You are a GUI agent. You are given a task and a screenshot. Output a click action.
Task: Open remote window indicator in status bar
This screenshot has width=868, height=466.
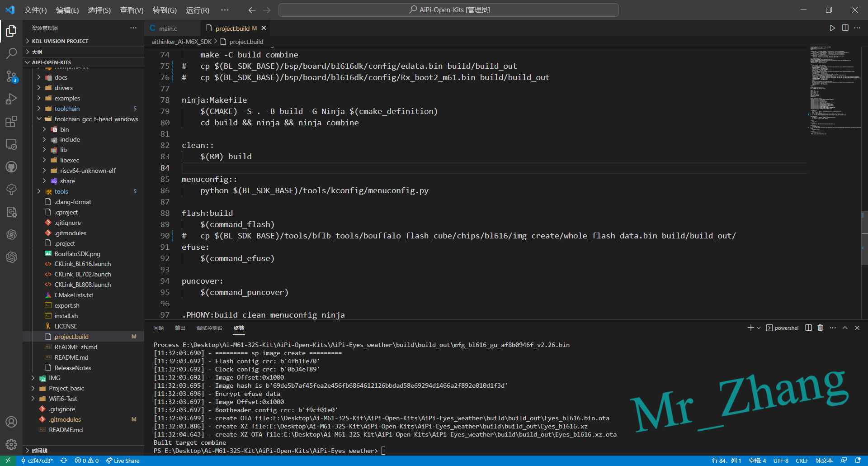pyautogui.click(x=8, y=461)
